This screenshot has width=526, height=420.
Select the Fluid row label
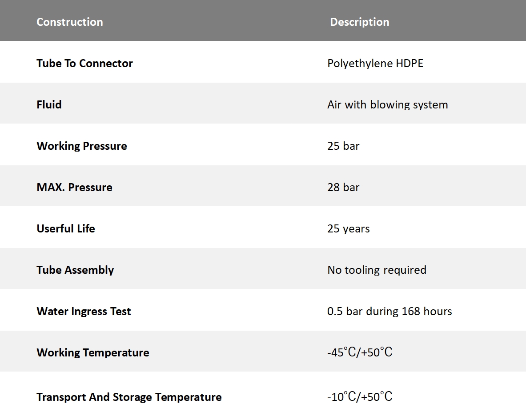tap(49, 104)
